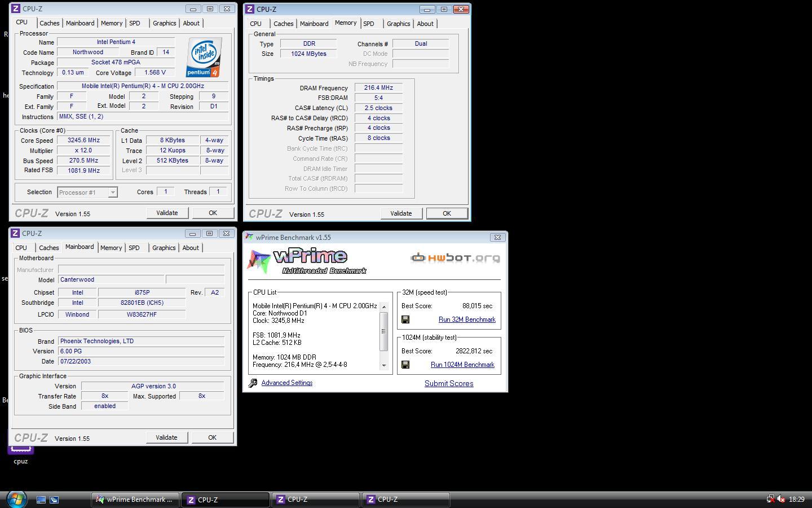Click Switch between windows quick launch icon

click(54, 500)
